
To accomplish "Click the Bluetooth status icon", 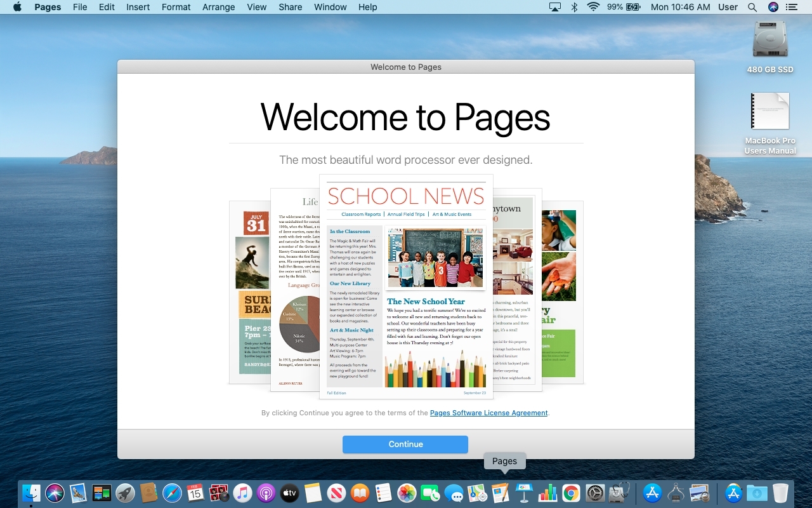I will click(574, 7).
